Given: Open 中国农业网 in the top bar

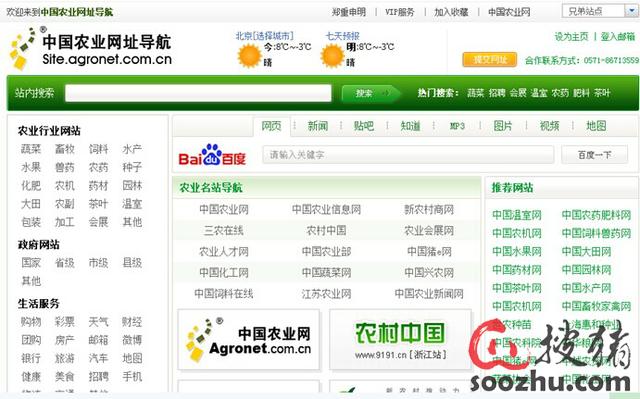Looking at the screenshot, I should click(x=509, y=12).
